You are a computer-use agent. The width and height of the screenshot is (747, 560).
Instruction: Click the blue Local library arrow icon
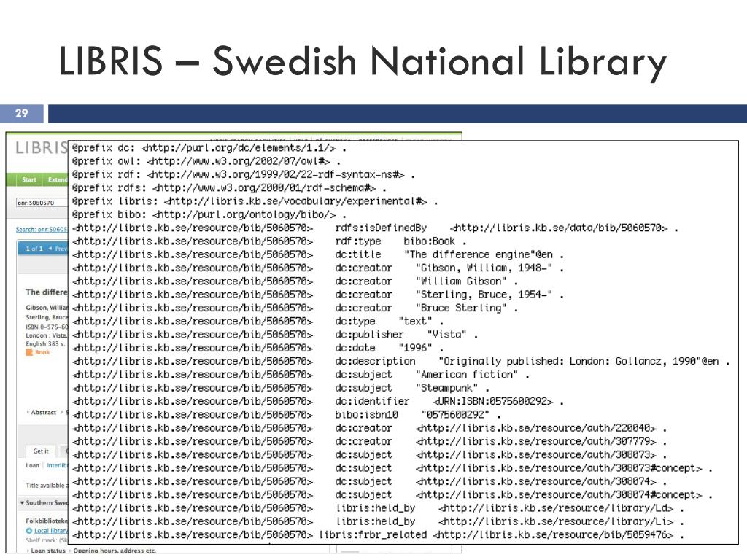coord(28,531)
